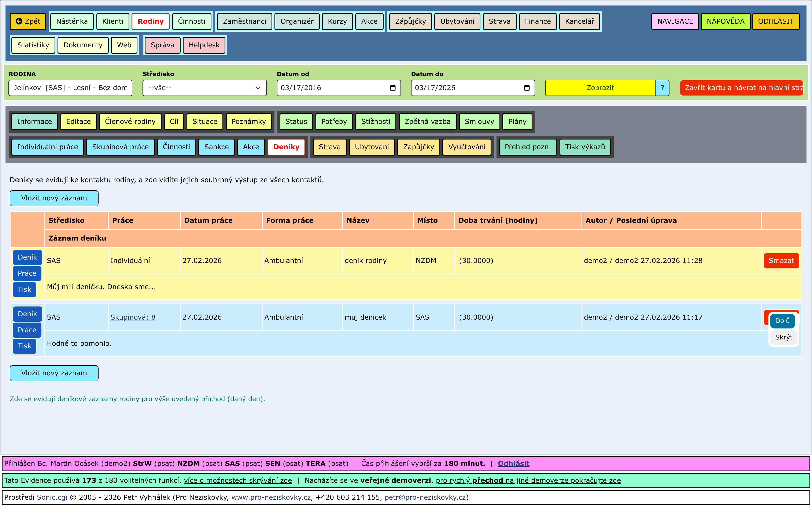Open calendar picker in Datum do field
Image resolution: width=812 pixels, height=517 pixels.
[x=527, y=88]
